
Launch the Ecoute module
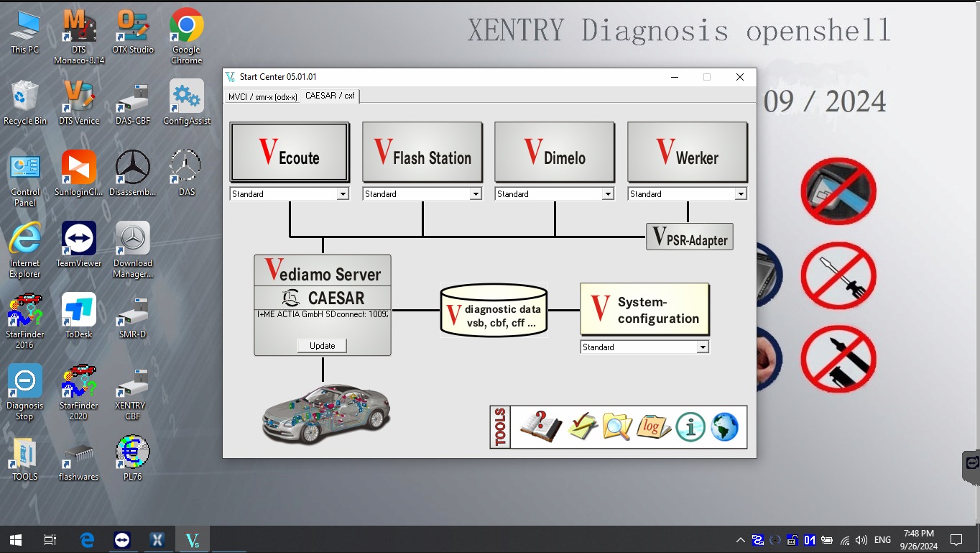[290, 152]
